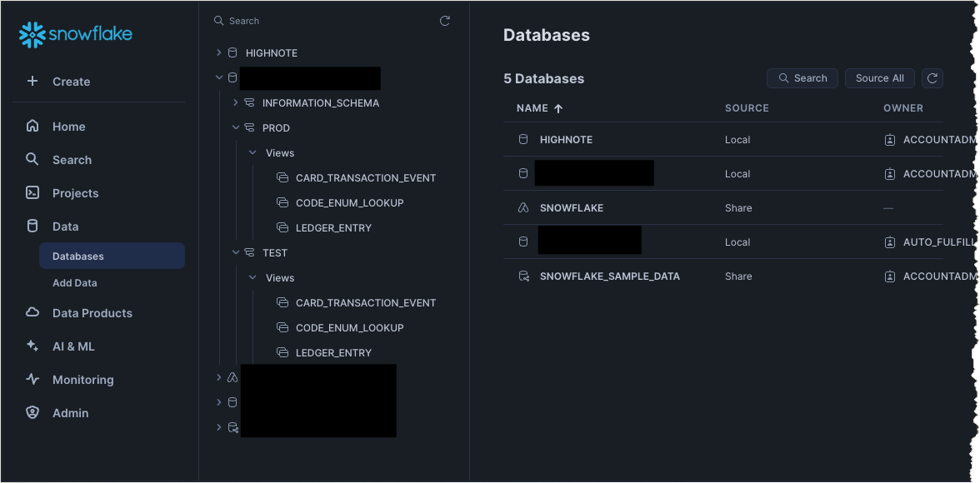Expand the HIGHNOTE database in the tree
The width and height of the screenshot is (980, 483).
point(218,52)
